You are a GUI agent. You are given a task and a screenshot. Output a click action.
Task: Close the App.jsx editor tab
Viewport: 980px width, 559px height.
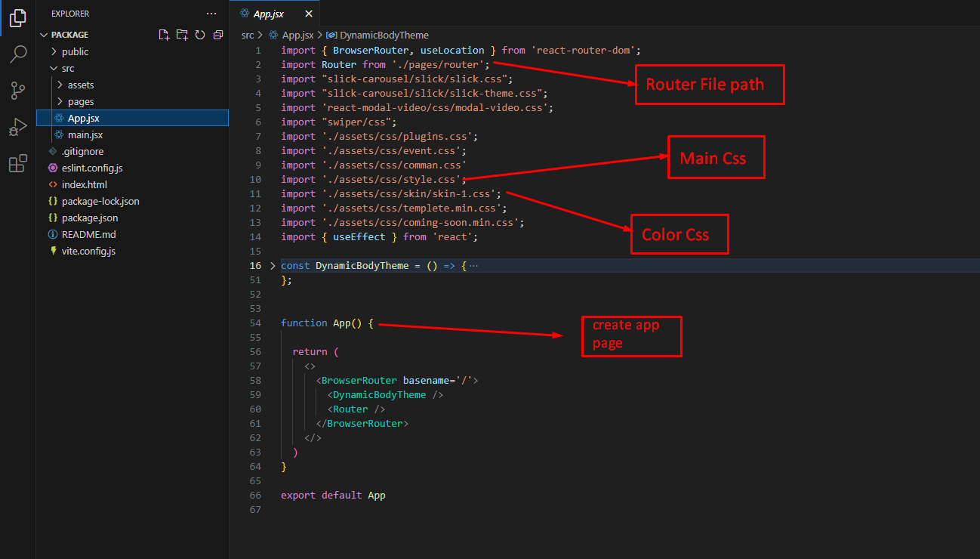pyautogui.click(x=309, y=14)
